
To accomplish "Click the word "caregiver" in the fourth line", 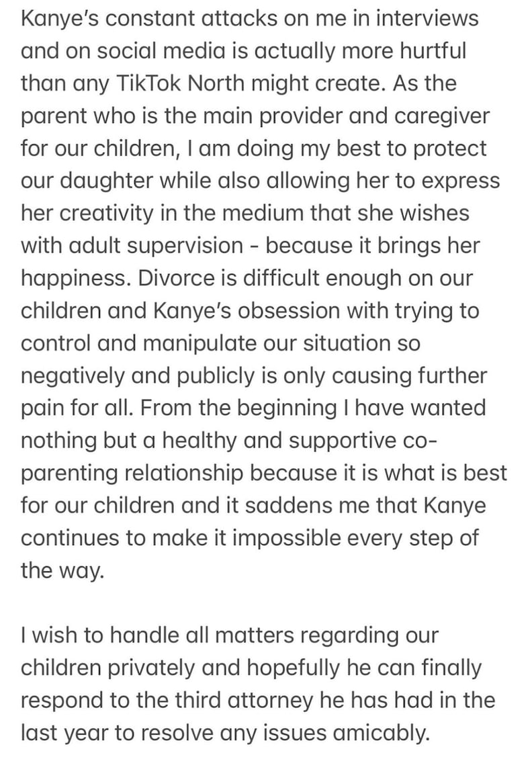I will coord(442,117).
